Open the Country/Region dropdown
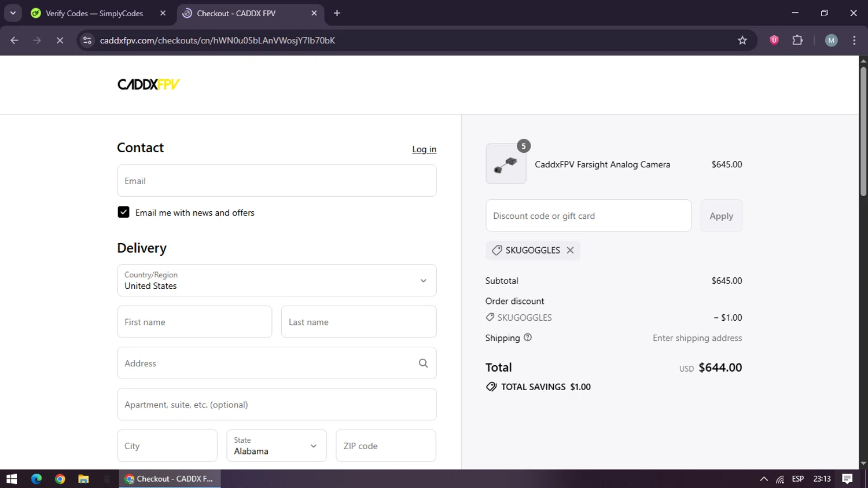Viewport: 868px width, 488px height. [277, 280]
